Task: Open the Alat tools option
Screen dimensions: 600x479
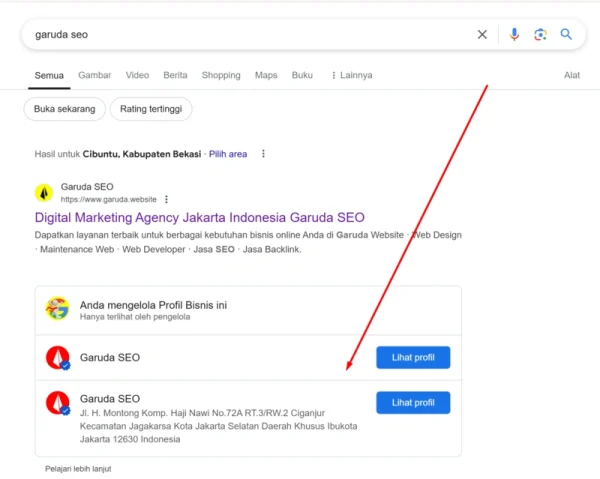Action: pyautogui.click(x=572, y=75)
